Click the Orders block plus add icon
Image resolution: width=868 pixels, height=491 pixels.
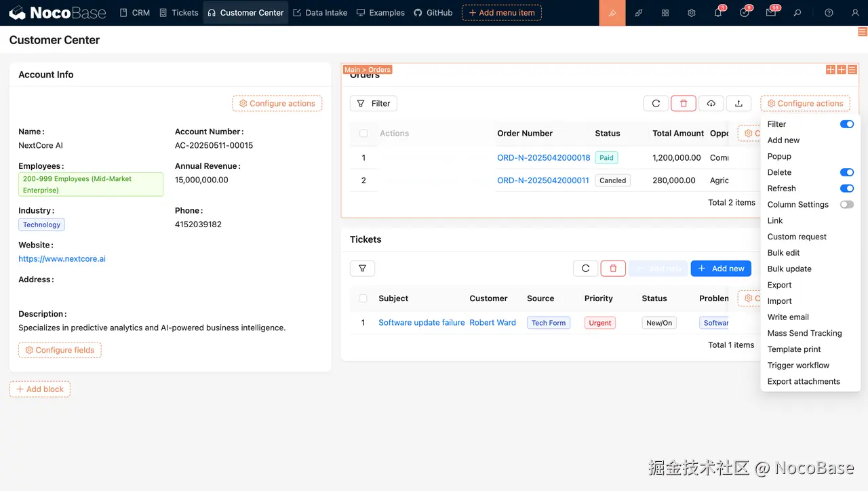[x=842, y=70]
